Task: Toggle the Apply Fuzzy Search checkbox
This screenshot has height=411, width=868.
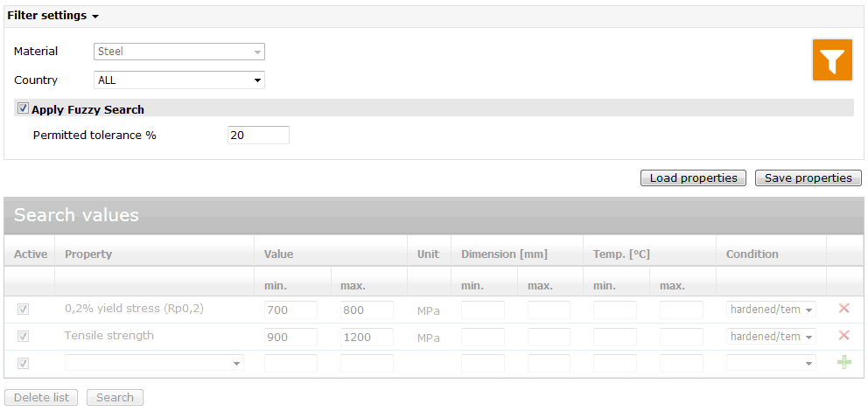Action: [23, 109]
